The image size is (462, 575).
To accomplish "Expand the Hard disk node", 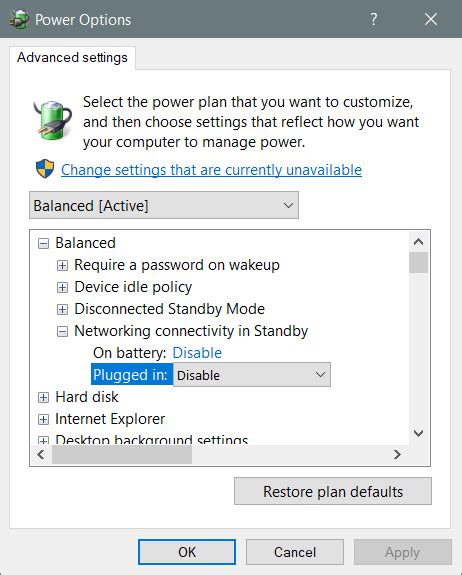I will [x=43, y=398].
